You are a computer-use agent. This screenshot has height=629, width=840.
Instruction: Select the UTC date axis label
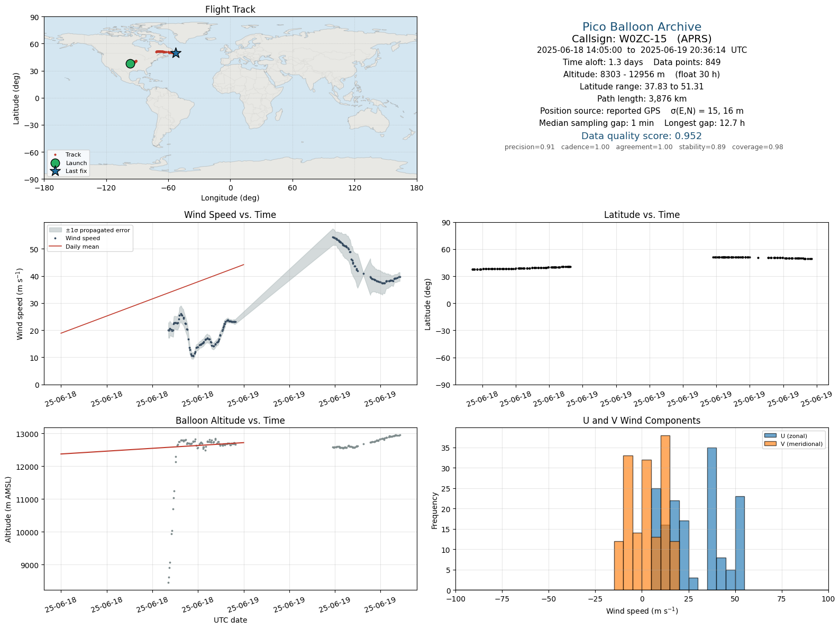(230, 620)
